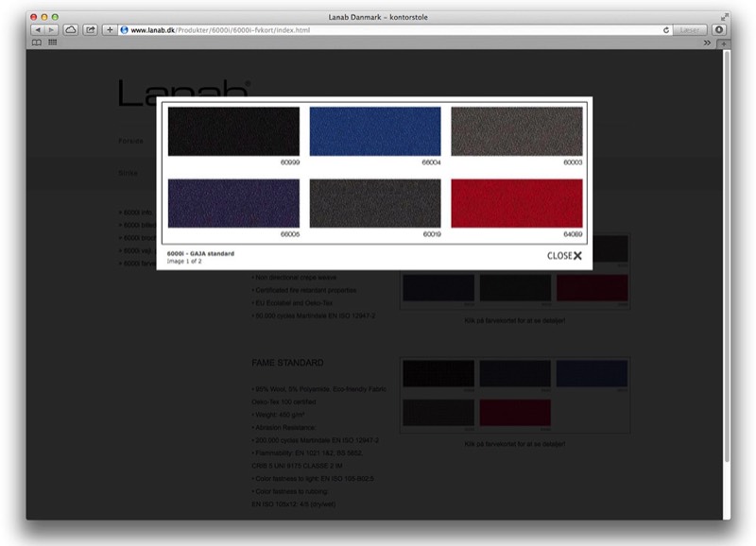Open the dimmed Forside menu link
The height and width of the screenshot is (546, 756).
click(130, 141)
